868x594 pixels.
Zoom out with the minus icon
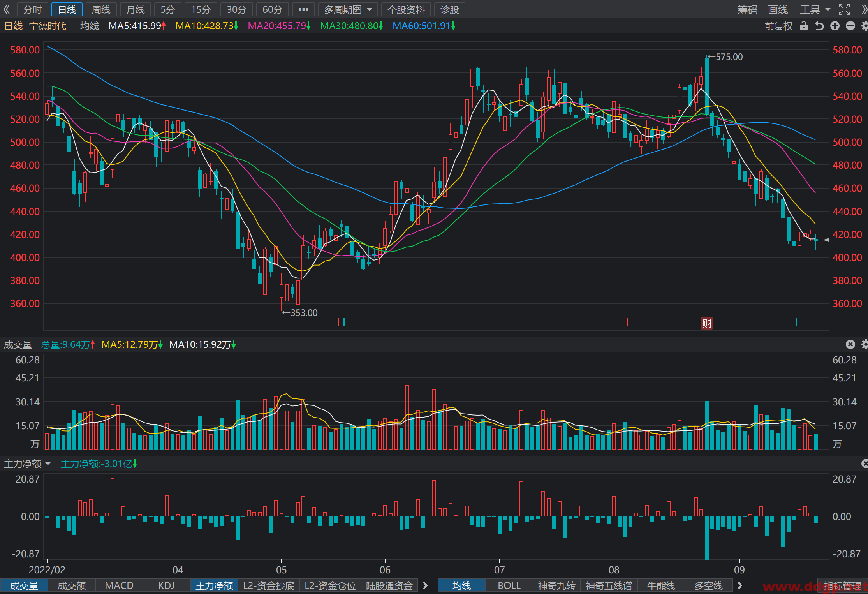point(850,26)
